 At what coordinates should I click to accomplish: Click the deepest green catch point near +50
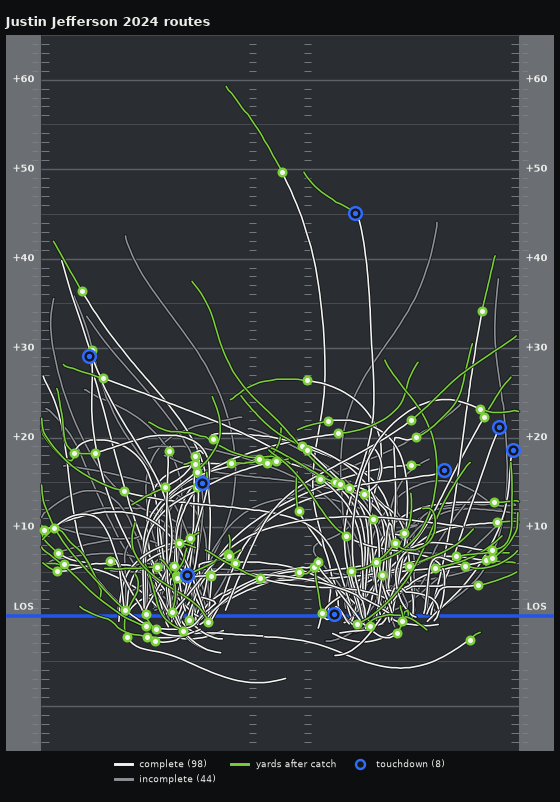pyautogui.click(x=282, y=173)
